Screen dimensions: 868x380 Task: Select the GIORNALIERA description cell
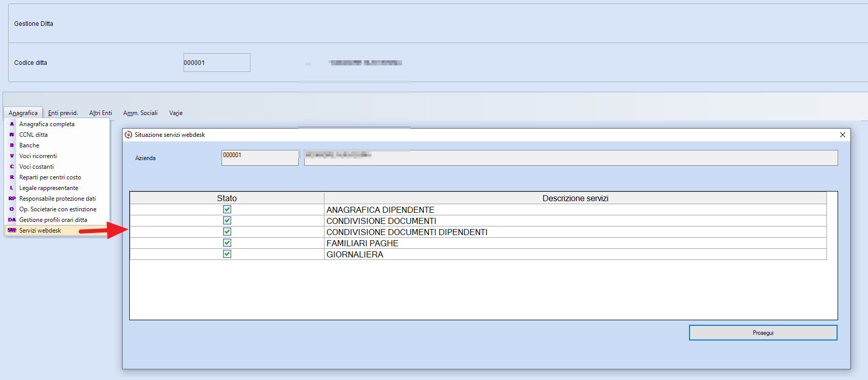[575, 254]
